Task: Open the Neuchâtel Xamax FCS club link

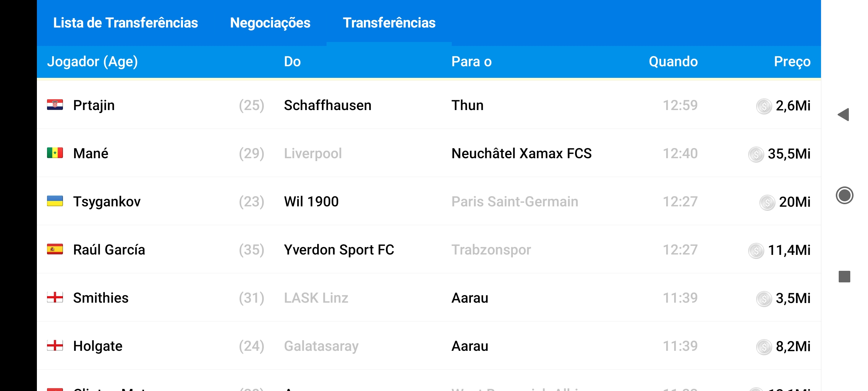Action: click(x=522, y=154)
